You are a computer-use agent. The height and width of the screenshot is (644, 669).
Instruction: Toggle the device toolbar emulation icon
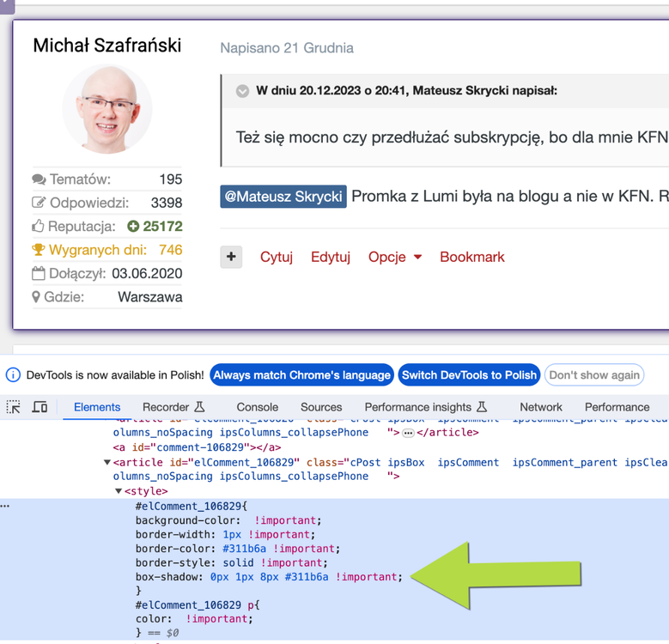pos(40,407)
